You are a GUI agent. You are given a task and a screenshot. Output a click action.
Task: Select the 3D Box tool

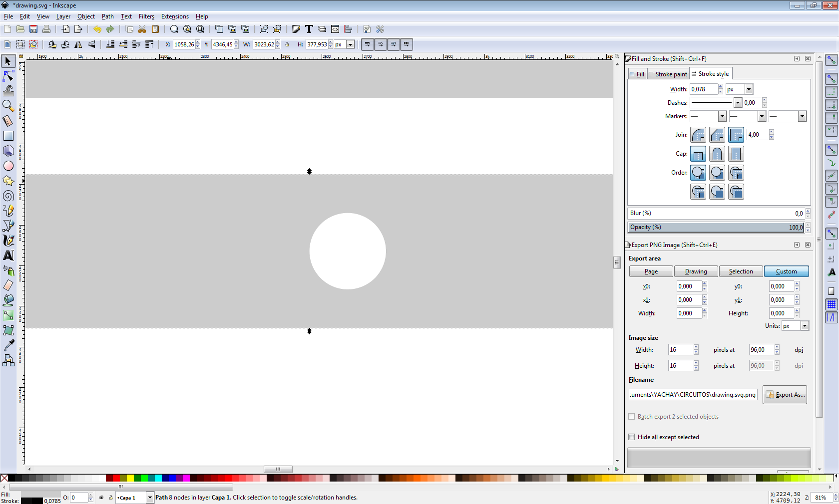[x=8, y=151]
